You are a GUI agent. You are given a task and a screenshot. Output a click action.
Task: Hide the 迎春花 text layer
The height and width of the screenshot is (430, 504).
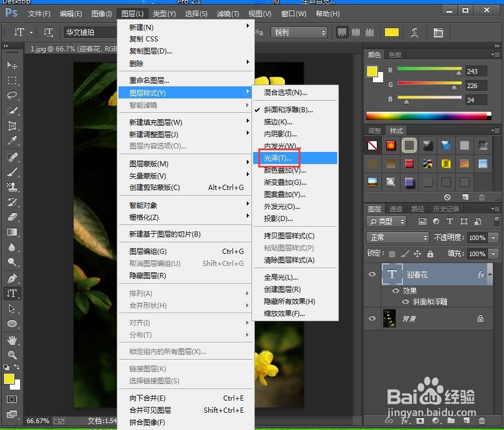pos(372,275)
